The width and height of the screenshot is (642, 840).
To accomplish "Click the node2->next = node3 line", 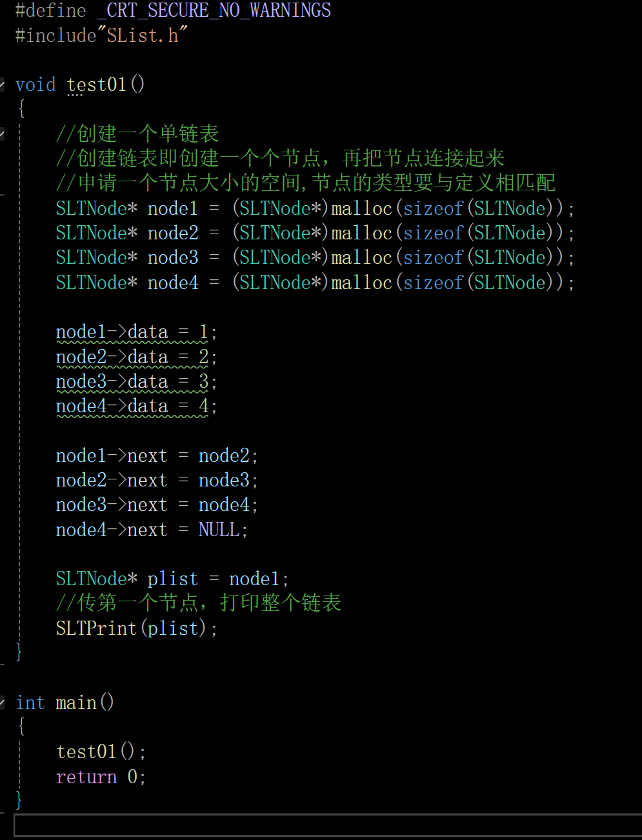I will point(157,481).
